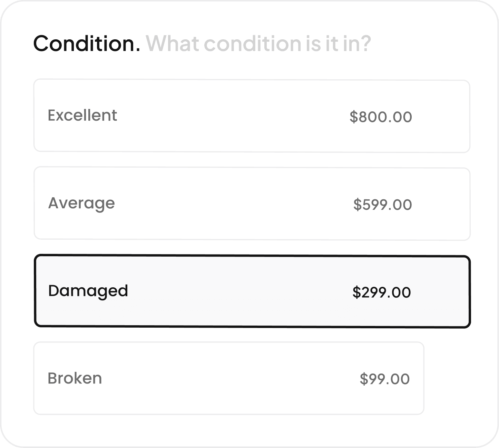The height and width of the screenshot is (448, 499).
Task: Click the "Excellent" label text
Action: 82,115
